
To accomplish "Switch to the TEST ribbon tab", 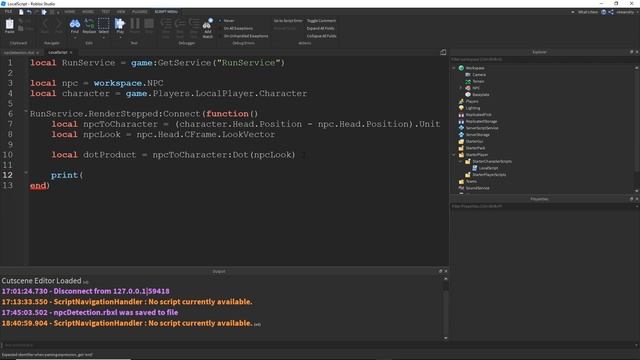I will pyautogui.click(x=105, y=12).
